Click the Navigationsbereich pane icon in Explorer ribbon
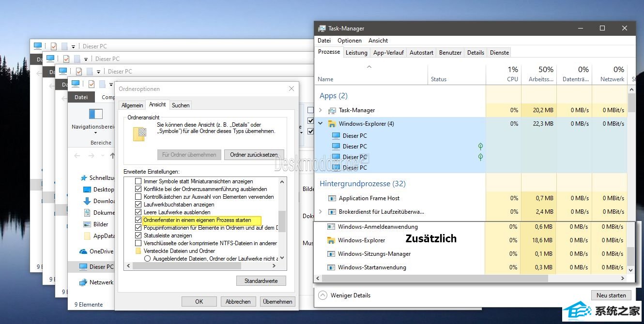This screenshot has height=324, width=644. click(x=96, y=114)
